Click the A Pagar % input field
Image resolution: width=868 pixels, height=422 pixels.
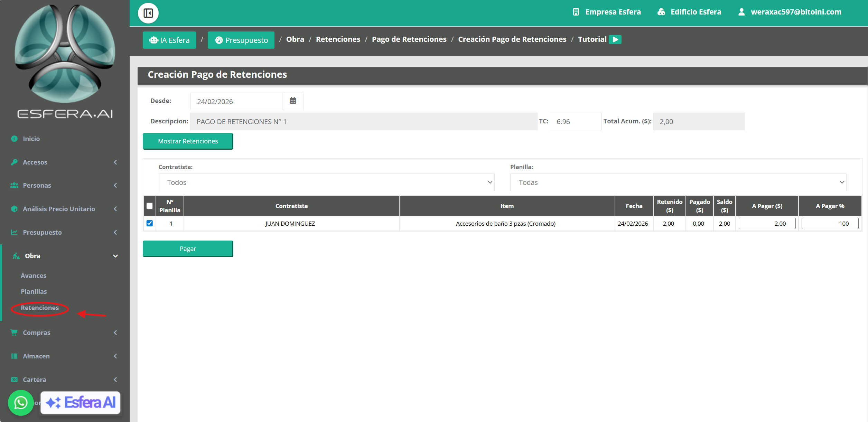point(830,224)
